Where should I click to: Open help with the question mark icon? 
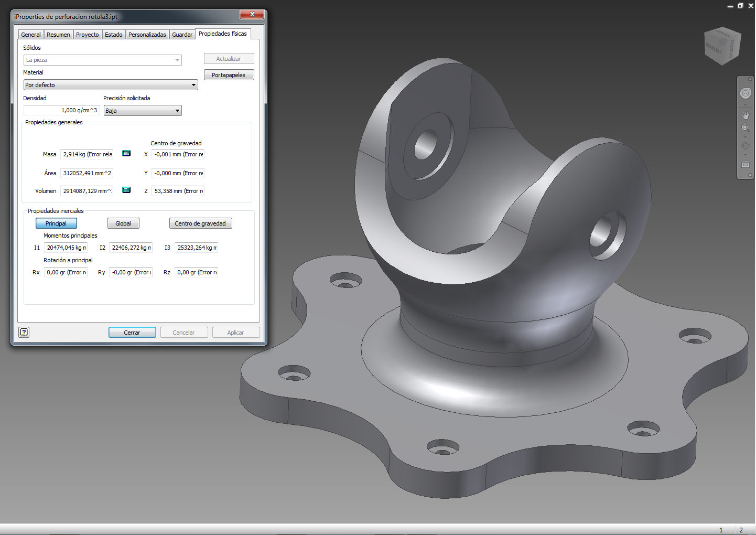tap(24, 332)
